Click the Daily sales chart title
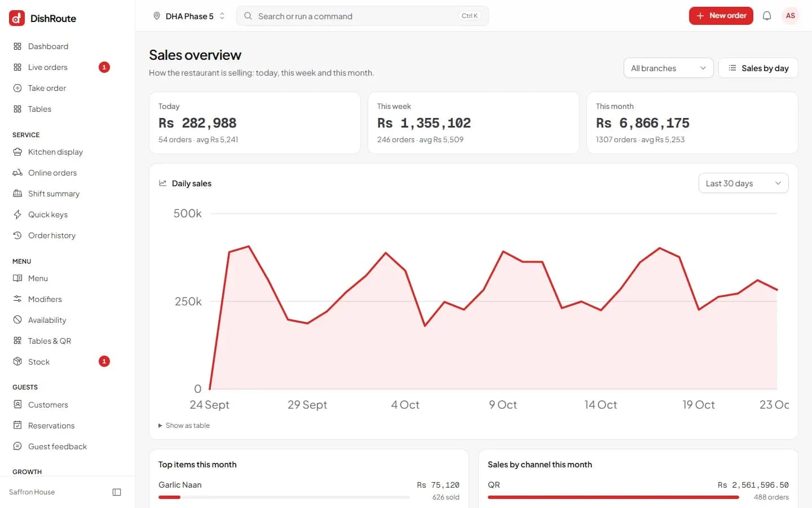This screenshot has height=508, width=812. click(192, 183)
